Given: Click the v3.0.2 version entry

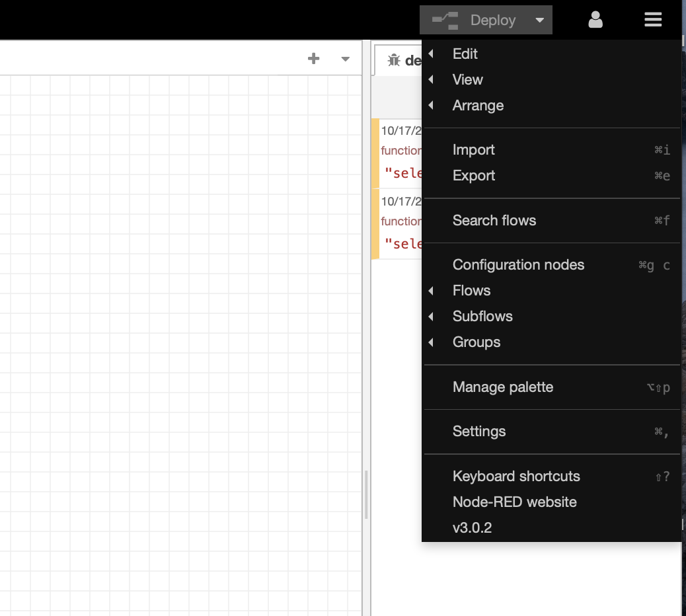Looking at the screenshot, I should point(551,527).
